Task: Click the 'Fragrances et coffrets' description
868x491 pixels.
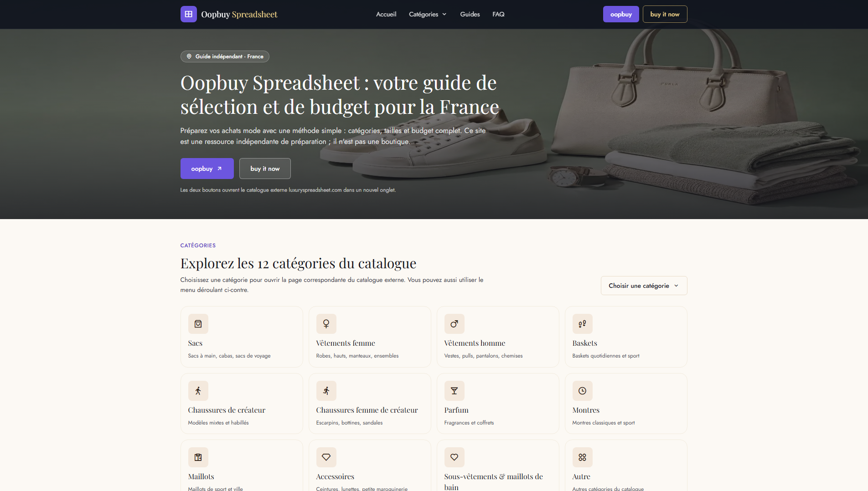Action: point(469,423)
